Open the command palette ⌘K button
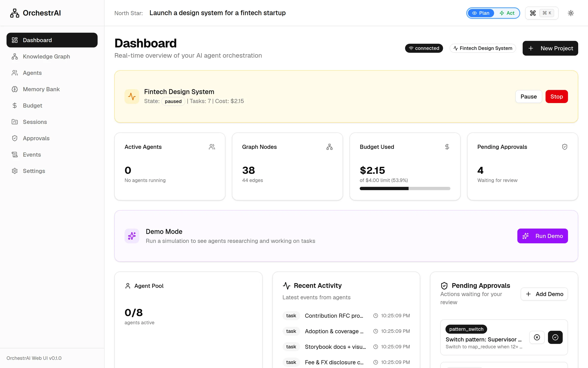588x368 pixels. pyautogui.click(x=542, y=13)
